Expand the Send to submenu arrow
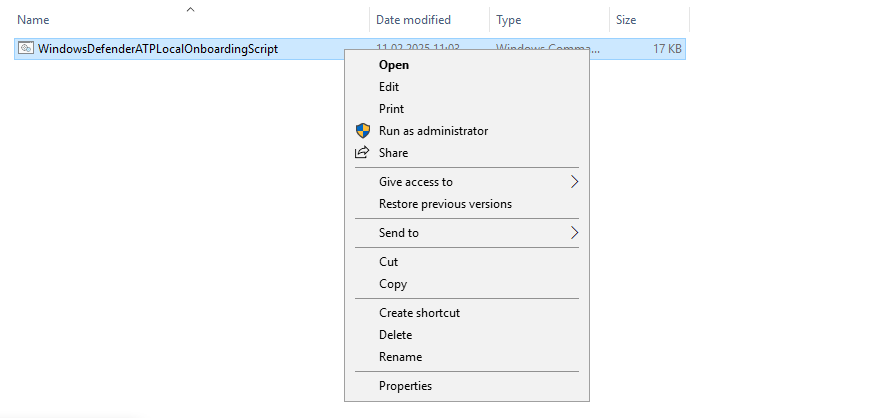This screenshot has height=418, width=877. point(574,233)
